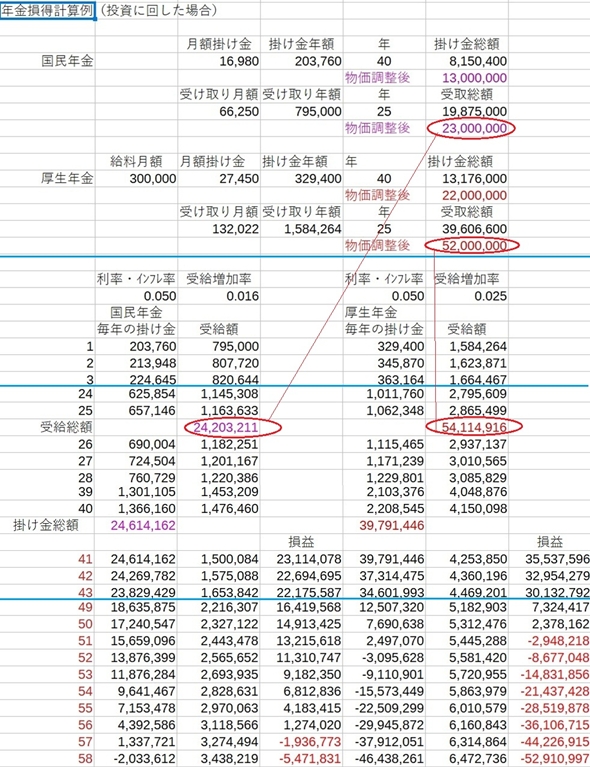Click the row label 58

click(85, 759)
